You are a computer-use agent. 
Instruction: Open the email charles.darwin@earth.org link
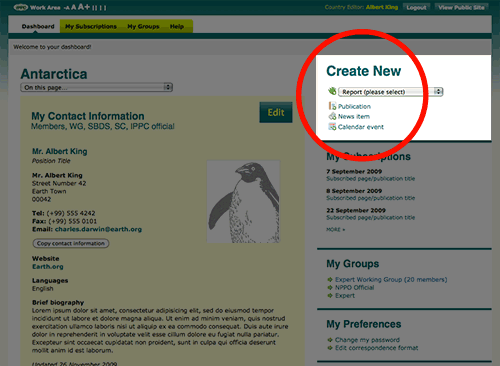point(98,229)
